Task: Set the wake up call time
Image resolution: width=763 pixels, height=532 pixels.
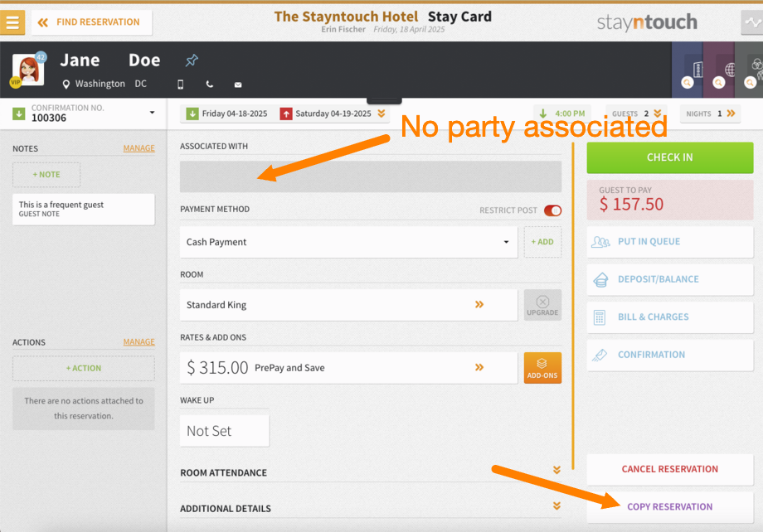Action: tap(224, 431)
